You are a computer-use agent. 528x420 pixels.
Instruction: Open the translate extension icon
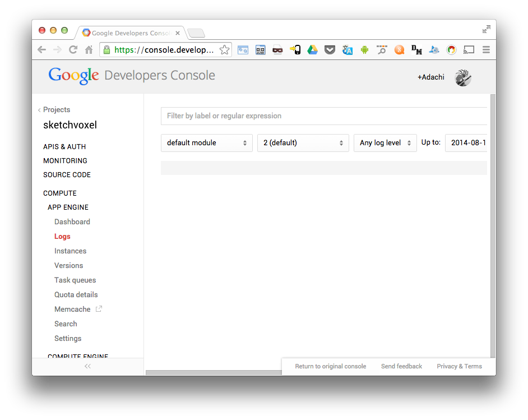pyautogui.click(x=347, y=50)
